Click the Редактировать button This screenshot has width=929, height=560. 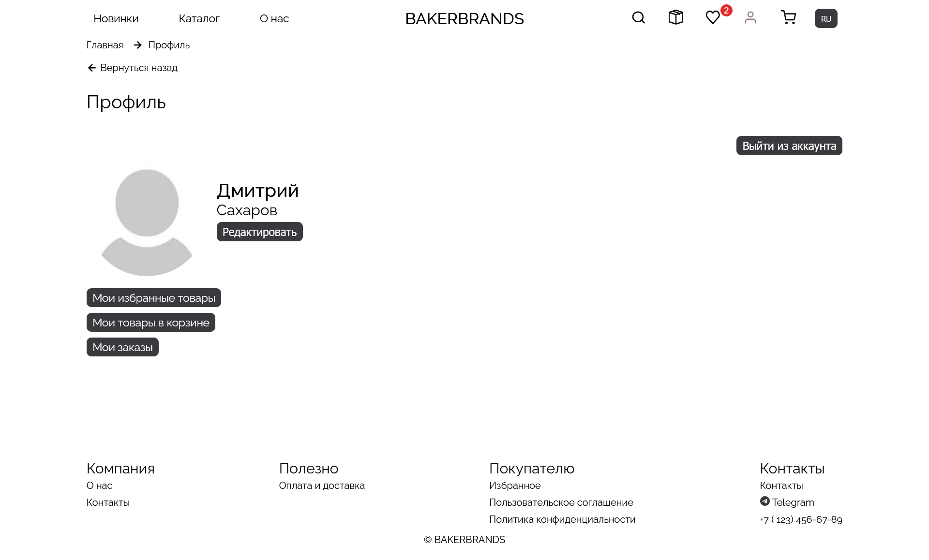pyautogui.click(x=260, y=232)
